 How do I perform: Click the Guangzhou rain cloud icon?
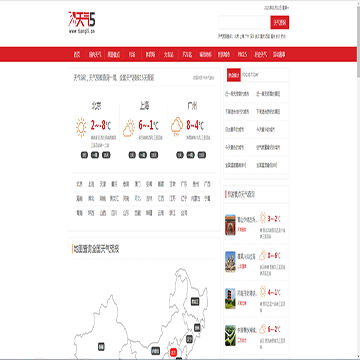click(177, 127)
